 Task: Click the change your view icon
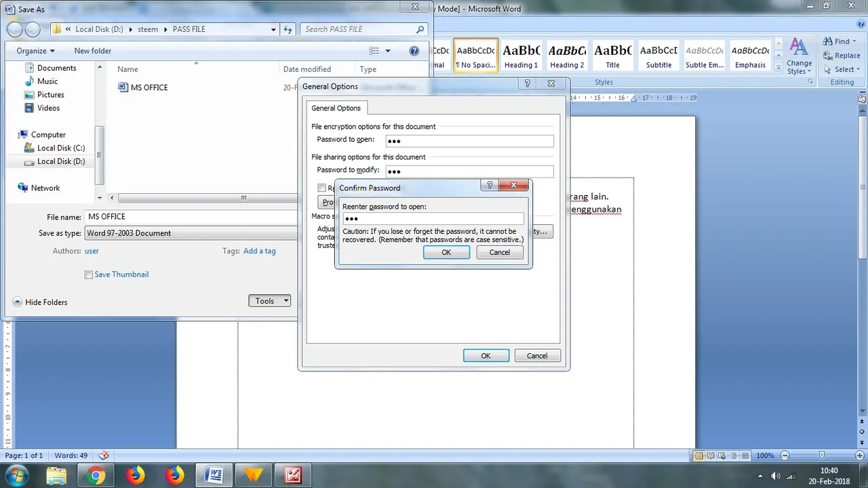point(374,51)
